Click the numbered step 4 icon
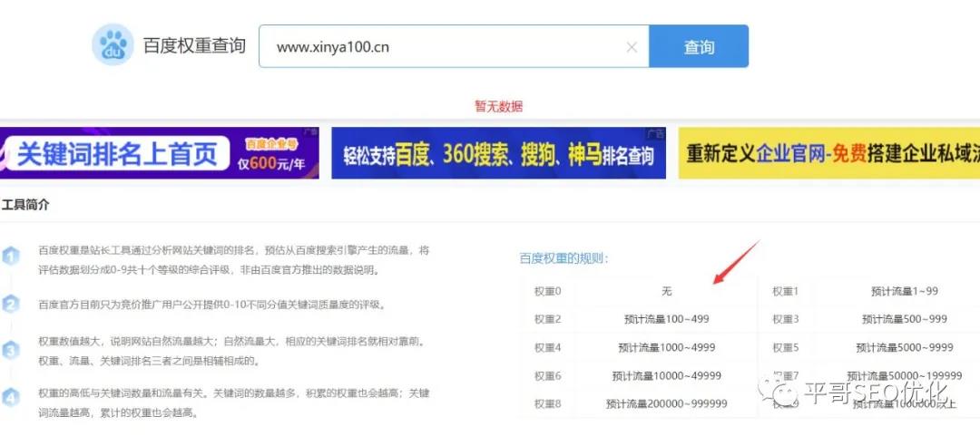 pos(11,396)
